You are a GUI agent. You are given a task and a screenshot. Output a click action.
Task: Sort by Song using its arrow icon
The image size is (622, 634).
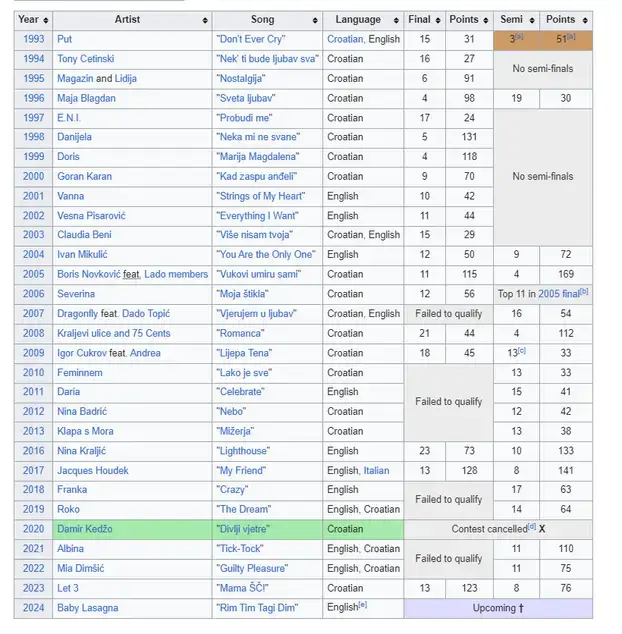click(315, 20)
